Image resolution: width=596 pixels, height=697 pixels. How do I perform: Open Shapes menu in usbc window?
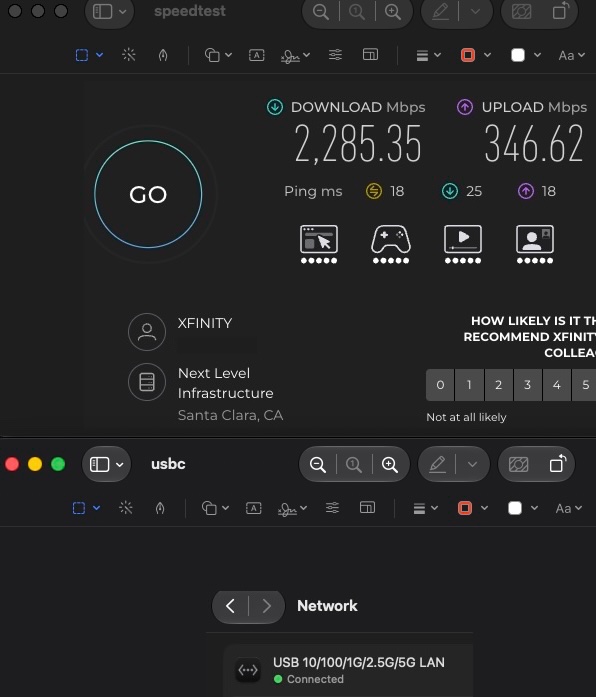(215, 508)
